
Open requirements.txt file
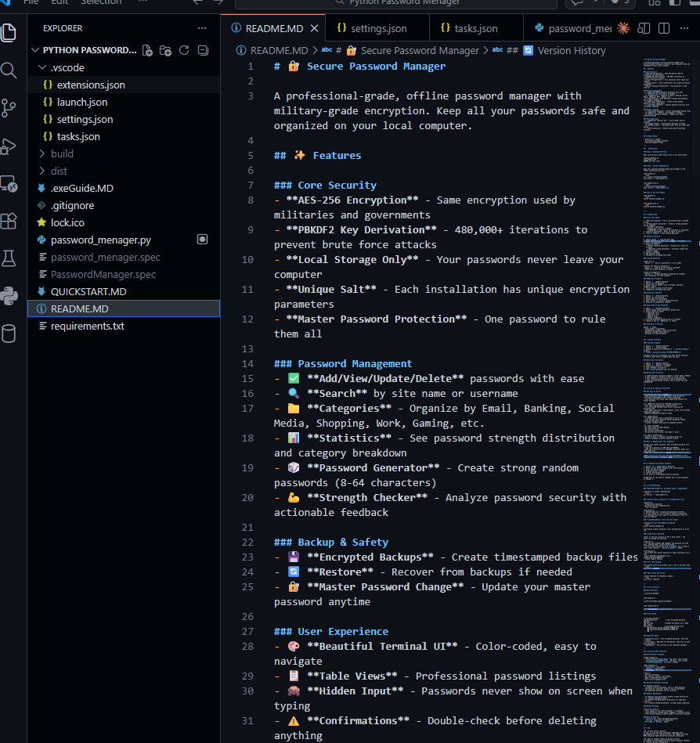[x=124, y=326]
